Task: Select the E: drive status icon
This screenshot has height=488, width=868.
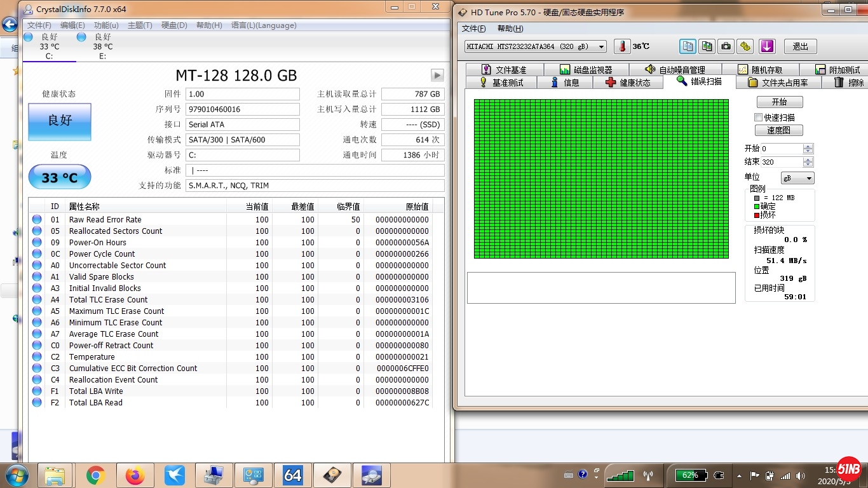Action: click(x=81, y=37)
